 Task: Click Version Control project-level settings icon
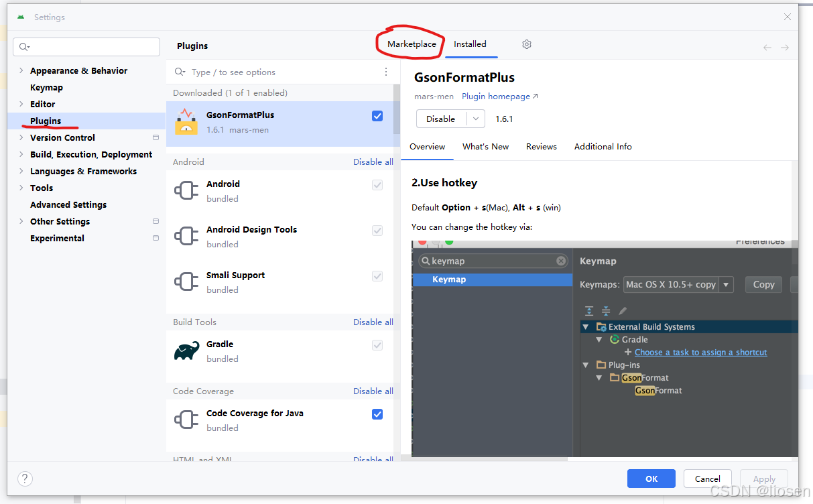pyautogui.click(x=156, y=137)
